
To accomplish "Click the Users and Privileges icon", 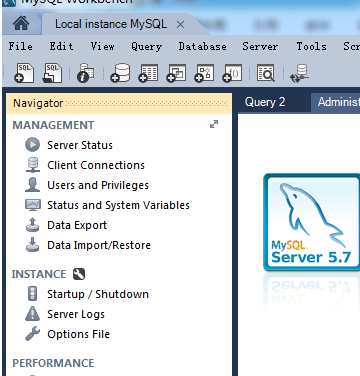I will pyautogui.click(x=32, y=185).
